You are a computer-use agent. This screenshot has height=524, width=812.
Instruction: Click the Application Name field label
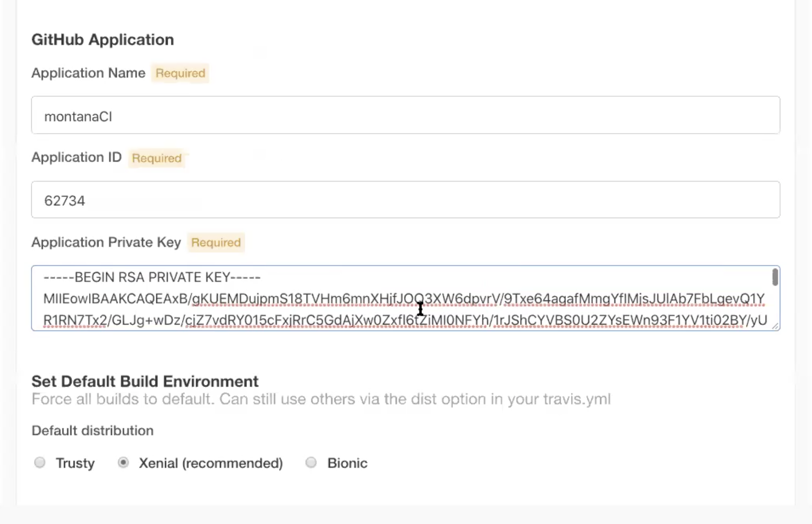point(88,73)
